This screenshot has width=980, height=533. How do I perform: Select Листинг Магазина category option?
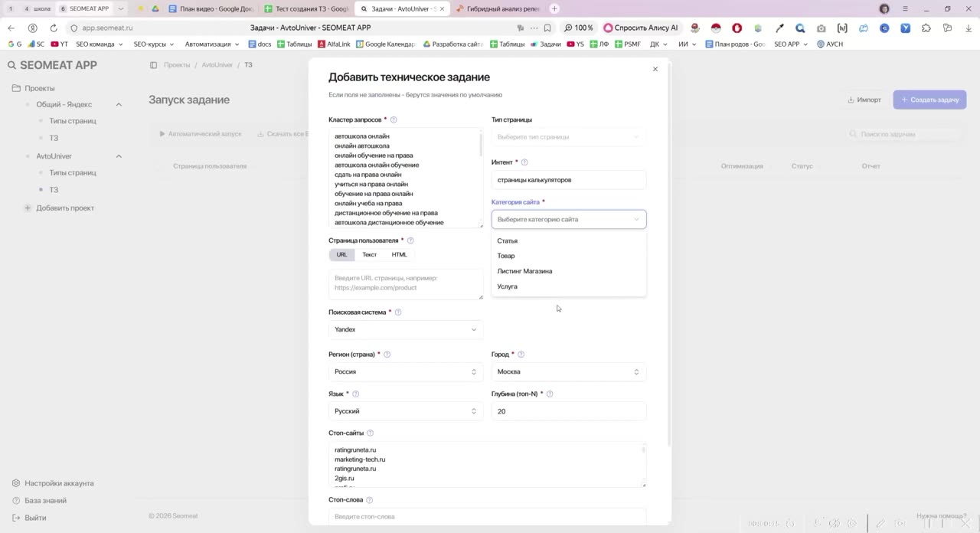click(569, 271)
